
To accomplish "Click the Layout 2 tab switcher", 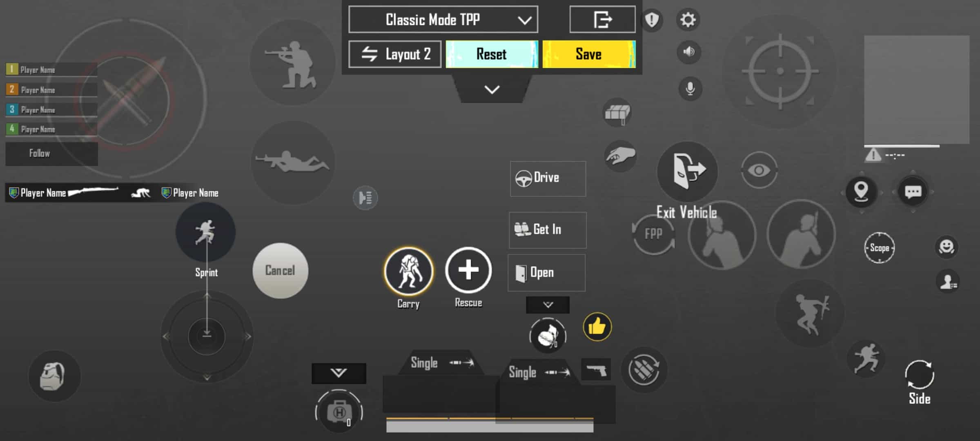I will pos(396,54).
